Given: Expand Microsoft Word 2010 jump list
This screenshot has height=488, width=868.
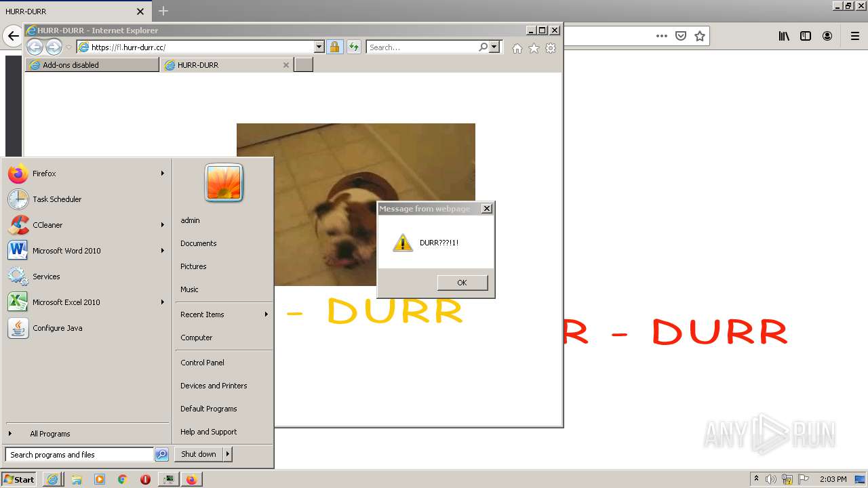Looking at the screenshot, I should [163, 251].
